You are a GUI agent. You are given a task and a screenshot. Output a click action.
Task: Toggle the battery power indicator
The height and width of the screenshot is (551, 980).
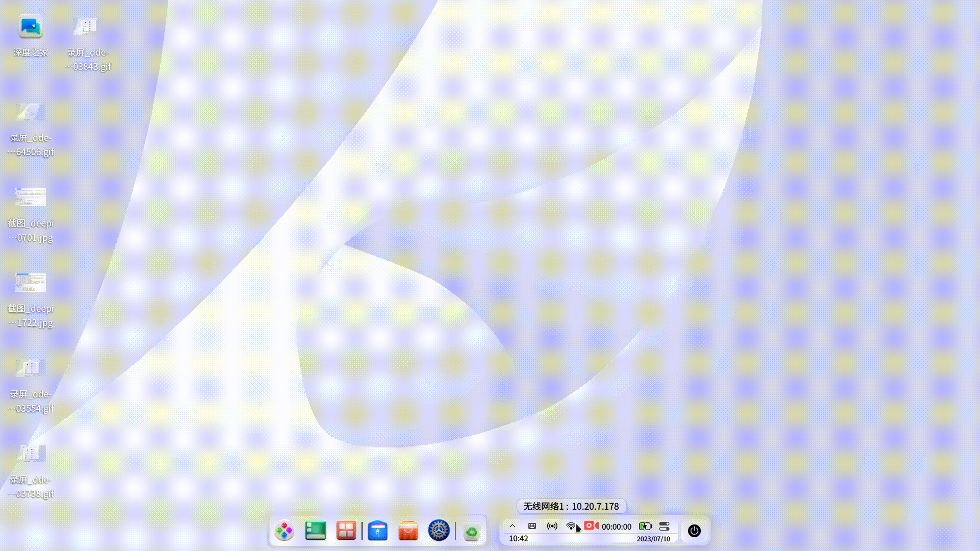pos(644,526)
